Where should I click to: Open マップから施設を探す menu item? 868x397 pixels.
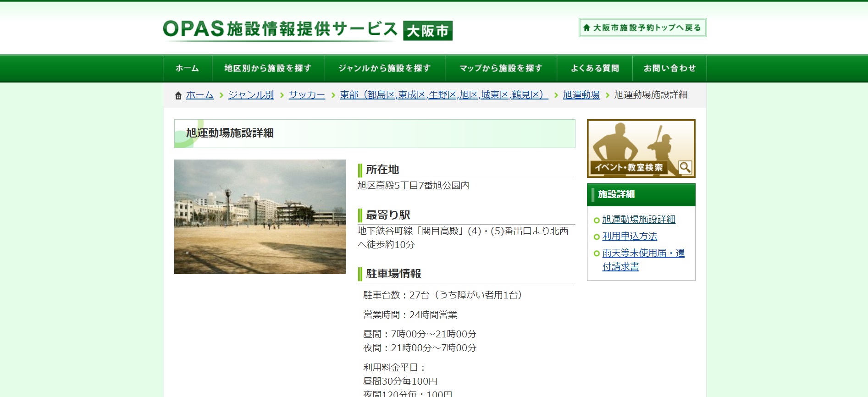[x=501, y=68]
